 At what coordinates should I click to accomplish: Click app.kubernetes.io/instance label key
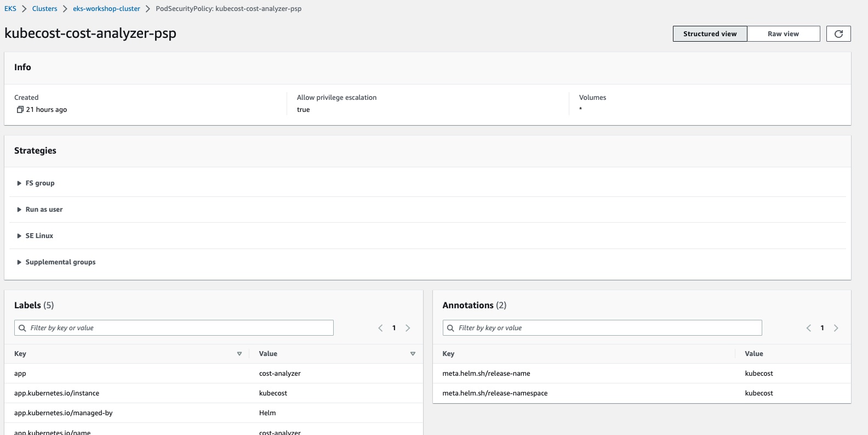[57, 393]
